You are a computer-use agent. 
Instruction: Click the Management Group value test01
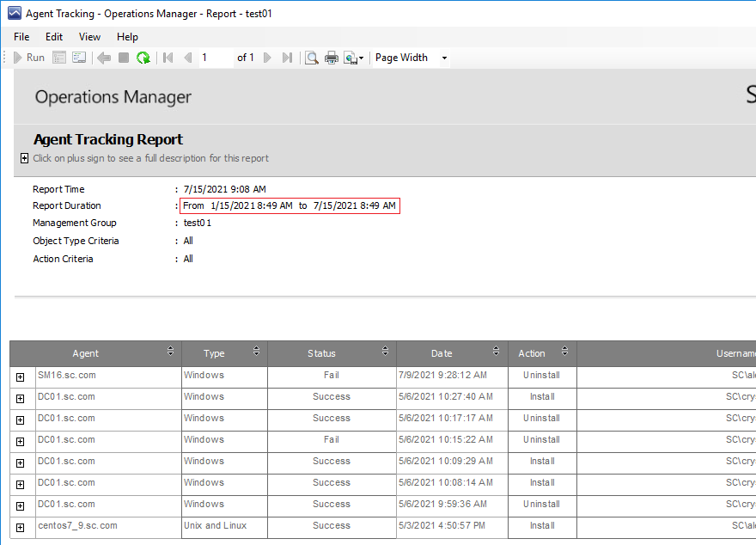198,223
